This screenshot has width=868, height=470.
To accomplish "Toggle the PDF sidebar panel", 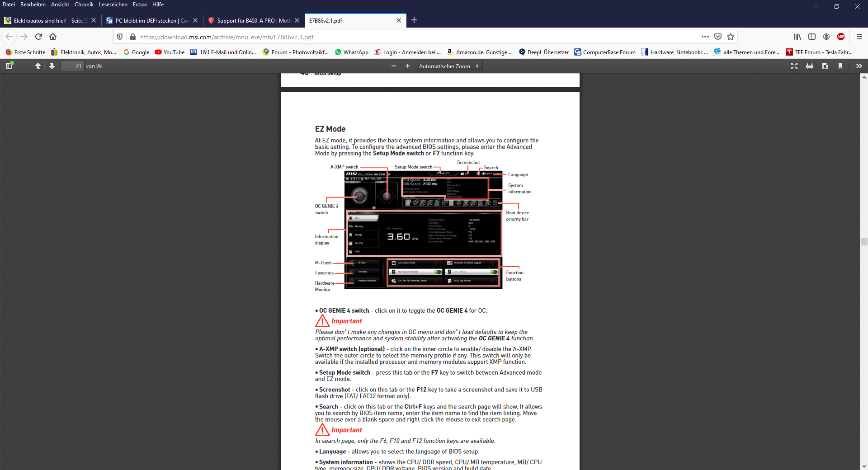I will (9, 66).
